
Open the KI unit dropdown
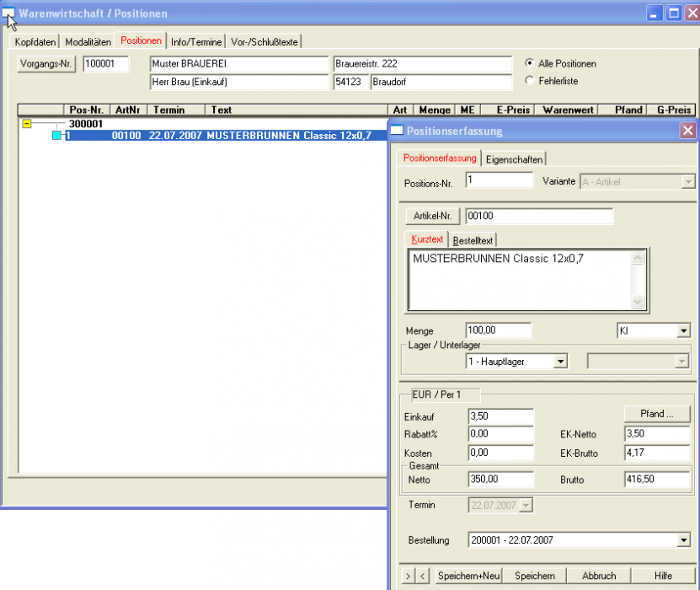click(683, 331)
